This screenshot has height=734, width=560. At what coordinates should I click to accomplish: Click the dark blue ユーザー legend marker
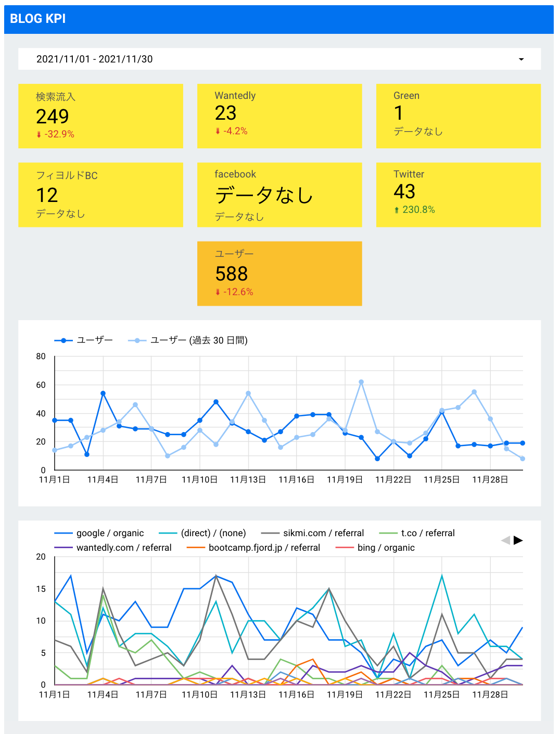pos(62,339)
